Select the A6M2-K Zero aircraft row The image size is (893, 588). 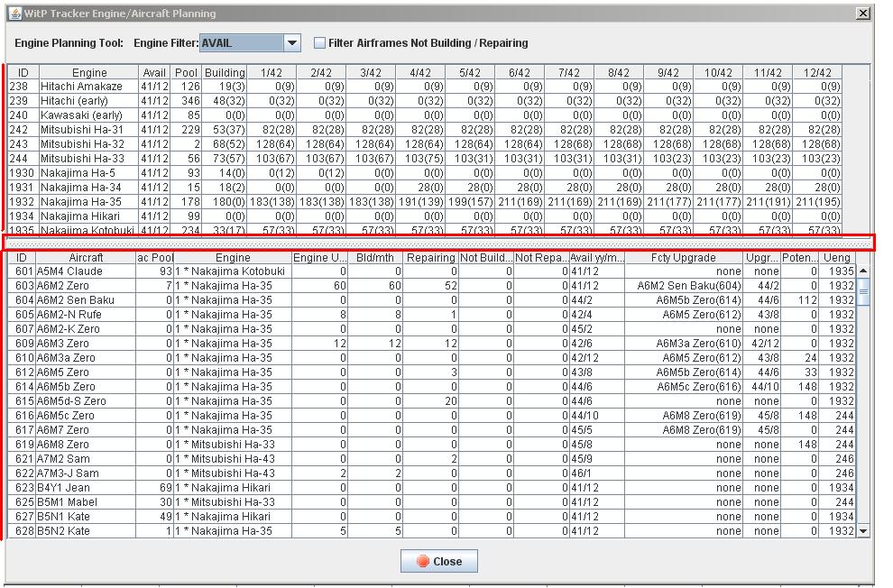pos(432,329)
